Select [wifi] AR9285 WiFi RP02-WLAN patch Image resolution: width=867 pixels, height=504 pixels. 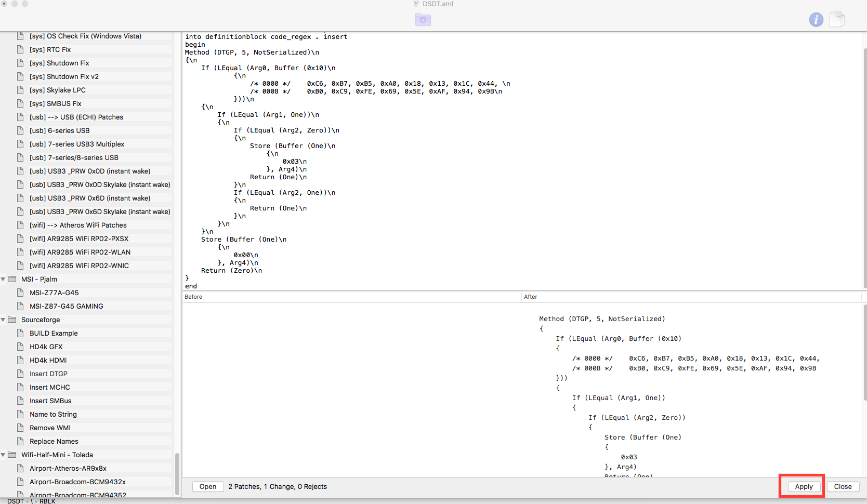(x=80, y=252)
